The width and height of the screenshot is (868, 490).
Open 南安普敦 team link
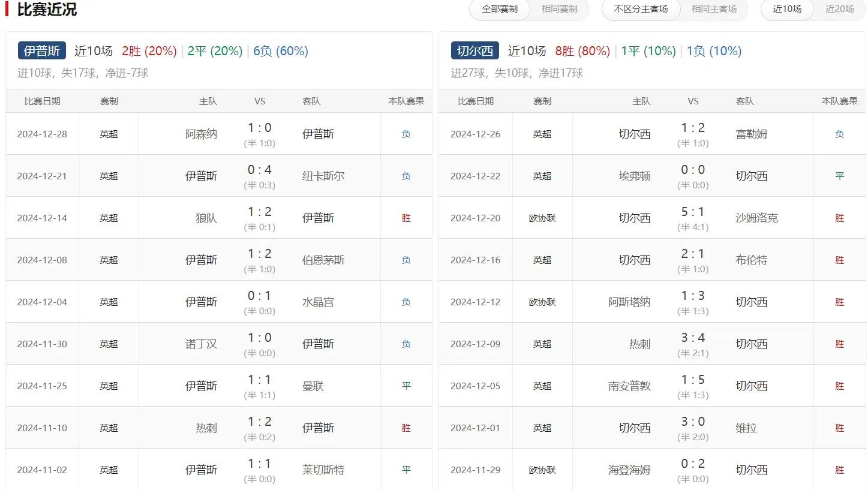click(x=629, y=386)
